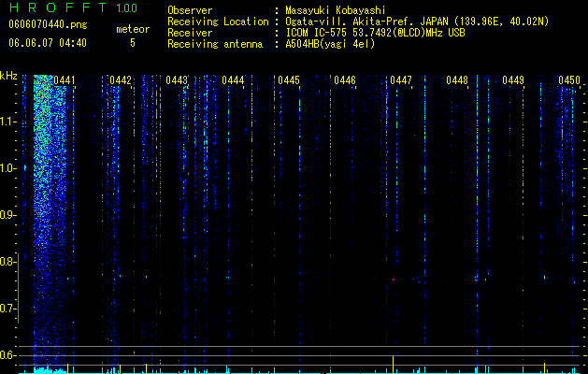Select the 0444 time marker

point(233,80)
